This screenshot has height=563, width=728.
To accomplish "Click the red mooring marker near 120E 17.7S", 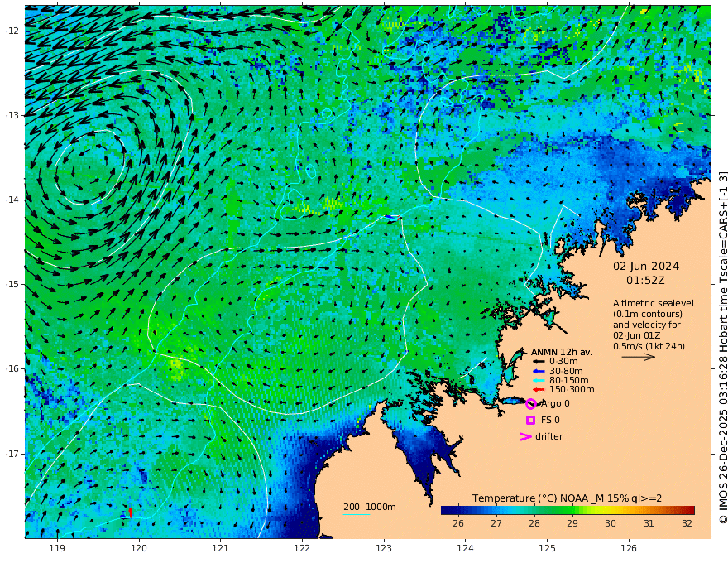I will point(131,512).
